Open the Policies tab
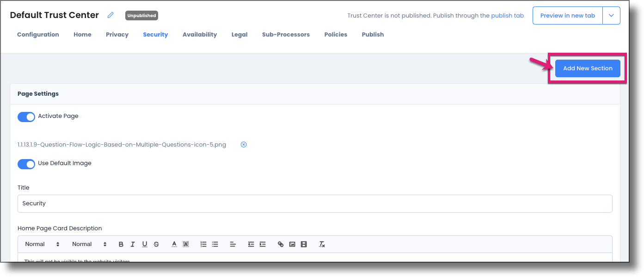644x277 pixels. point(336,35)
